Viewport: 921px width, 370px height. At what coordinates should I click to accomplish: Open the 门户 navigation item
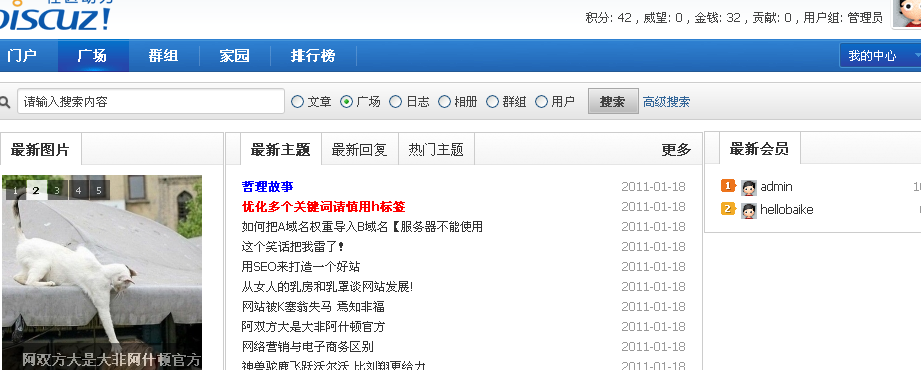(x=23, y=56)
